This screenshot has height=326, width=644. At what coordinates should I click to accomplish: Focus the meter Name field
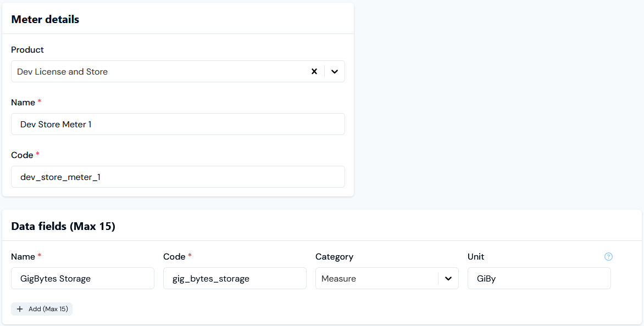pyautogui.click(x=178, y=124)
